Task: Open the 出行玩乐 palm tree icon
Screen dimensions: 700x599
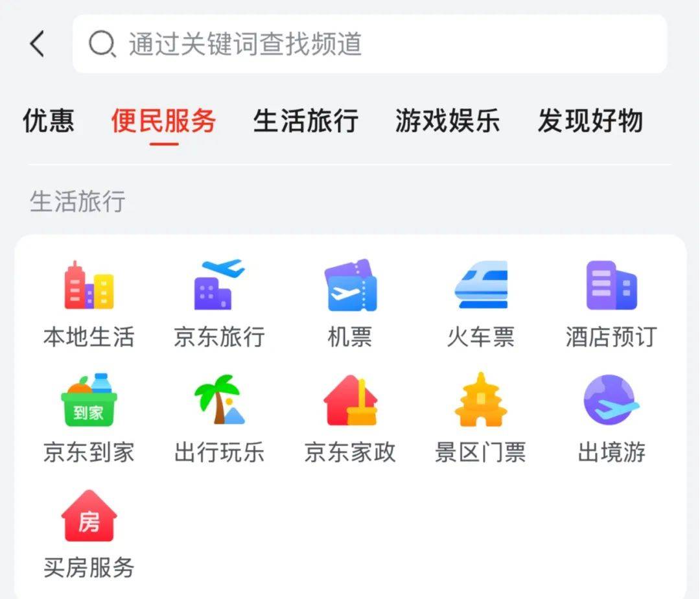Action: pos(219,399)
